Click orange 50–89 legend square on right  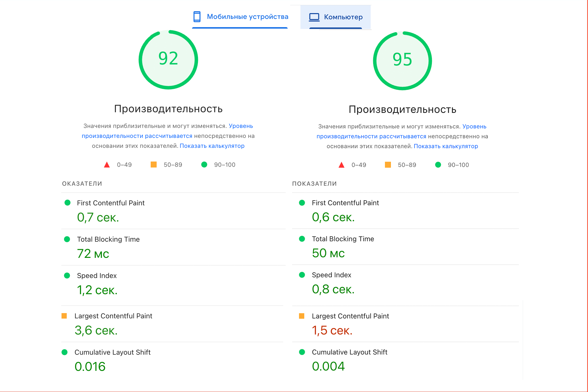[388, 165]
